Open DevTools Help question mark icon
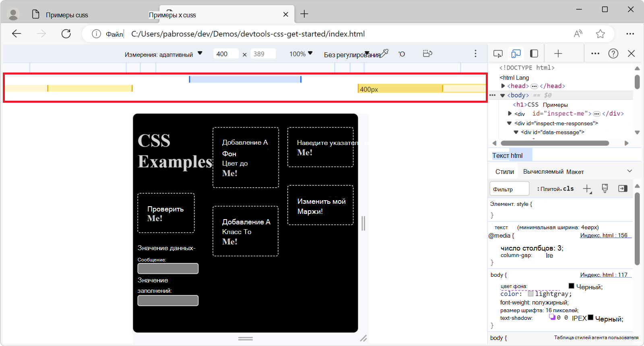This screenshot has height=346, width=644. (x=613, y=54)
